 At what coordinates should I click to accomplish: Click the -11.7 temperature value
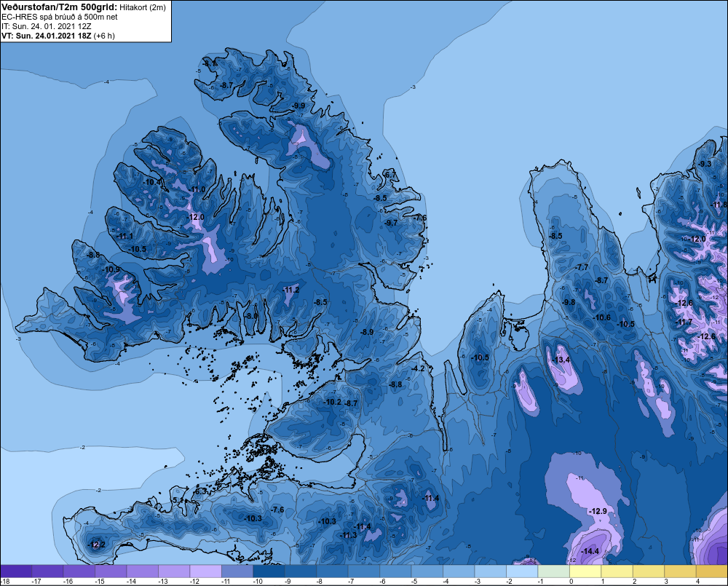(x=684, y=322)
